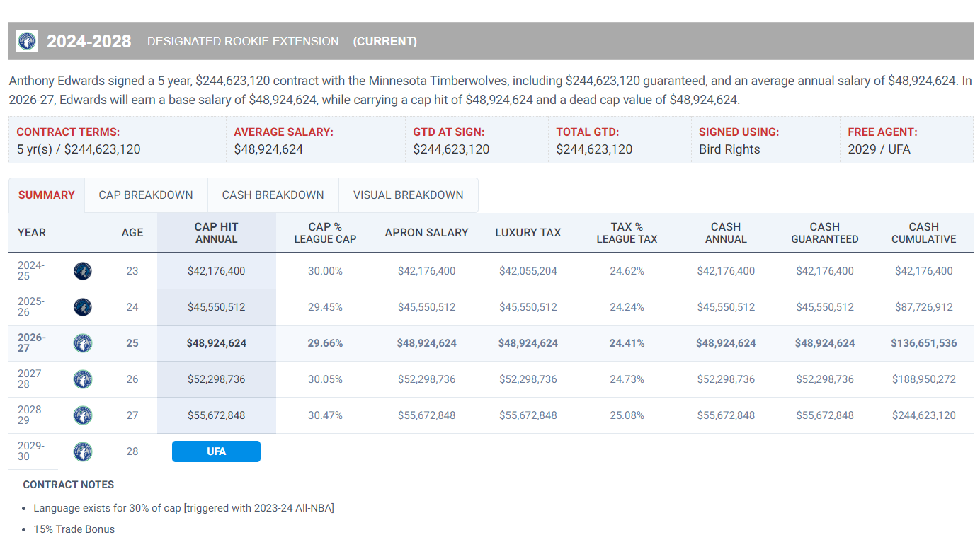Click the team logo in the 2029-30 row
The height and width of the screenshot is (547, 980).
(83, 451)
